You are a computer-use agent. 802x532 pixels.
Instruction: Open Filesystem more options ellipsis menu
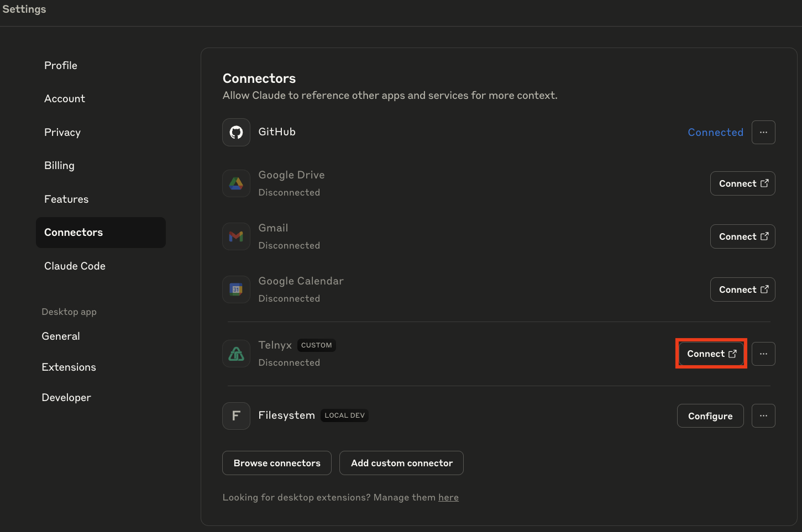coord(763,416)
